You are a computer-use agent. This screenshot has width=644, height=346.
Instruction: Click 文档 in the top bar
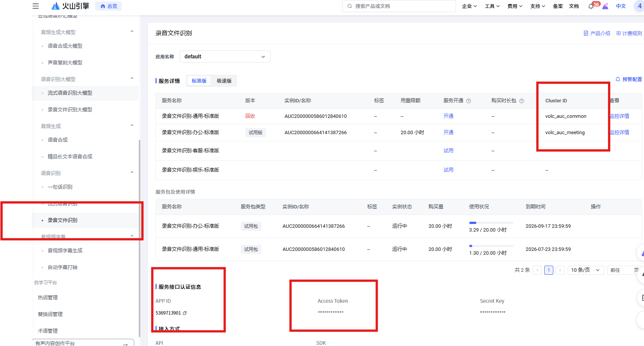[574, 6]
